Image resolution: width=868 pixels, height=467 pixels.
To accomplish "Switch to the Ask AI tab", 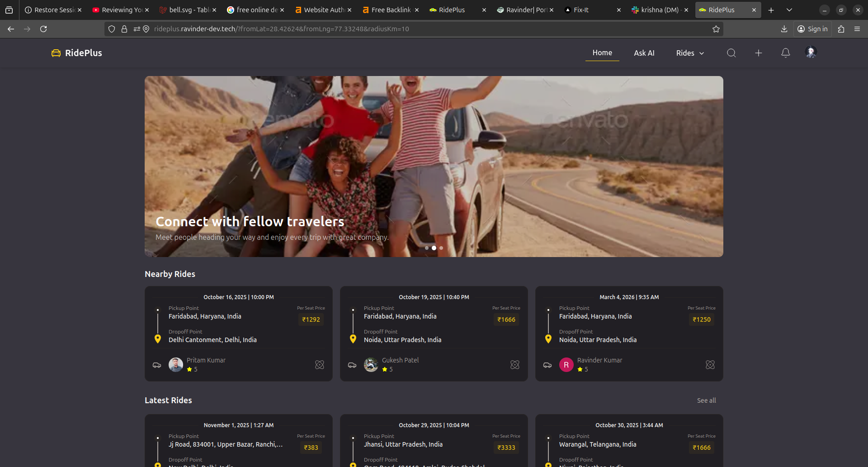I will coord(644,53).
